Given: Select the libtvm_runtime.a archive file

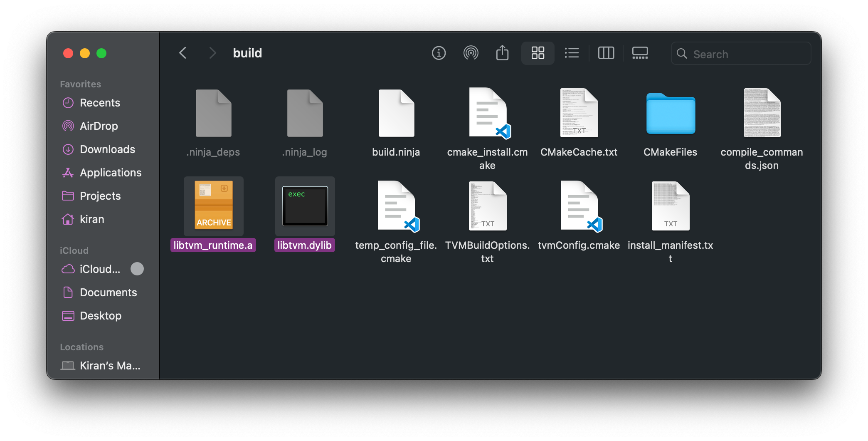Looking at the screenshot, I should coord(213,206).
